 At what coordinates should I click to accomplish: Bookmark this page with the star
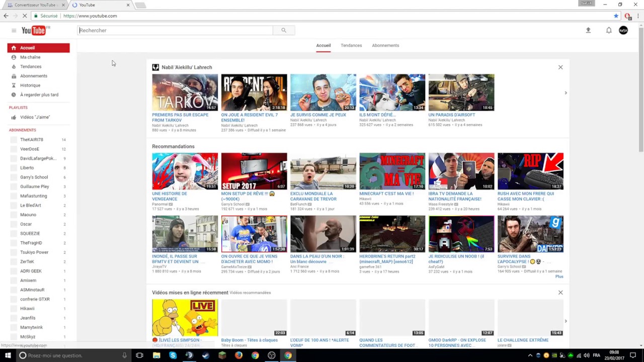tap(616, 16)
